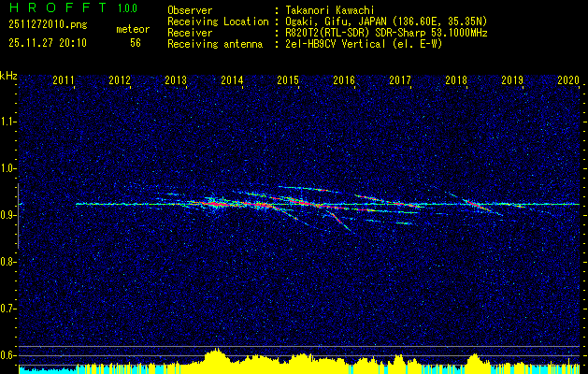This screenshot has height=374, width=588.
Task: Click the R820T2(RTL-SDR) SDR-Sharp 53.1000MHz text
Action: pyautogui.click(x=386, y=33)
